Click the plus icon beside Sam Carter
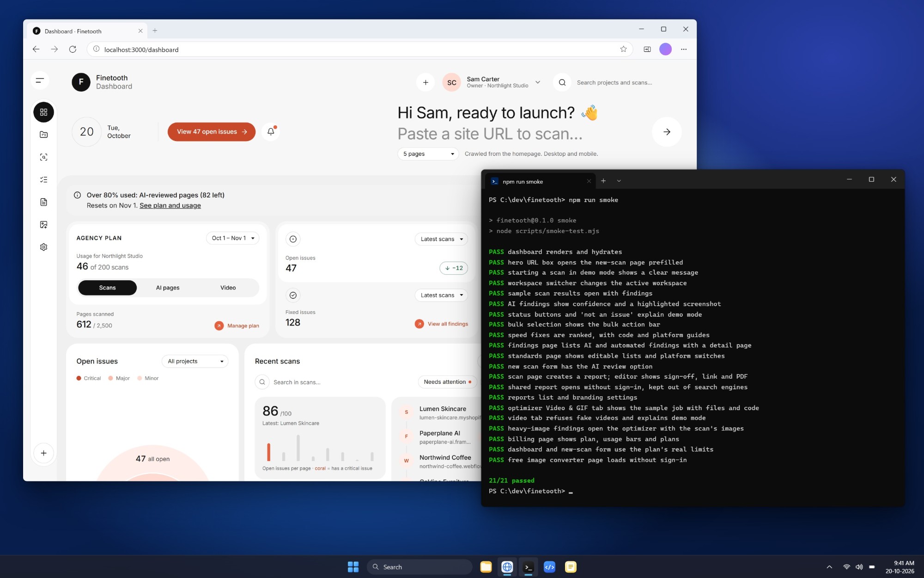The height and width of the screenshot is (578, 924). point(426,83)
